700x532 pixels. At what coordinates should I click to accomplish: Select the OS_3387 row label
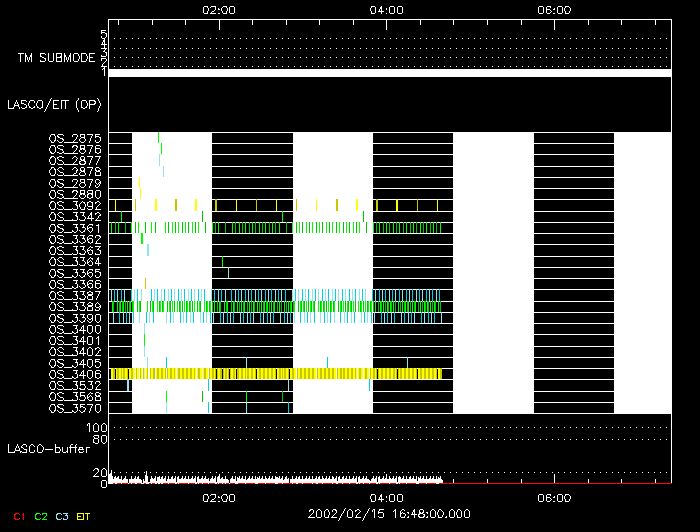75,296
